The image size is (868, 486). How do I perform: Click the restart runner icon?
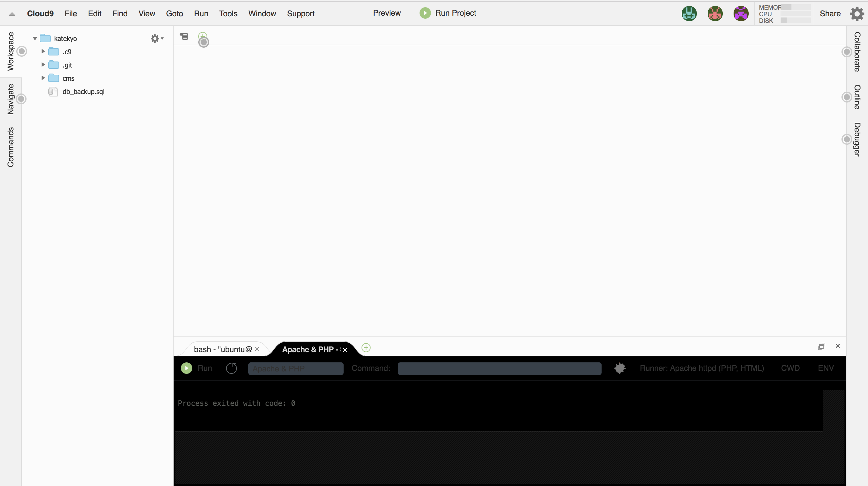(231, 368)
